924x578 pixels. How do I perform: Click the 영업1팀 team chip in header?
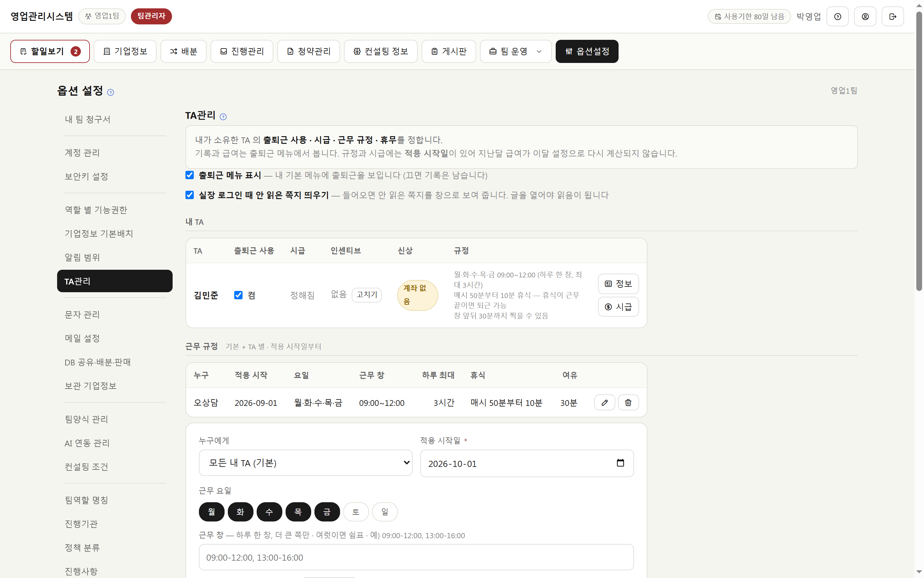[x=102, y=16]
